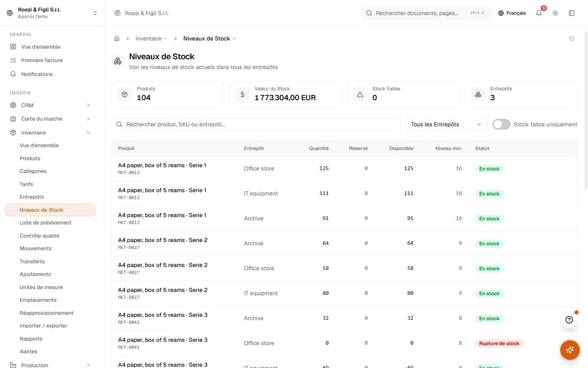Image resolution: width=588 pixels, height=368 pixels.
Task: Expand the CRM sidebar section
Action: tap(88, 105)
